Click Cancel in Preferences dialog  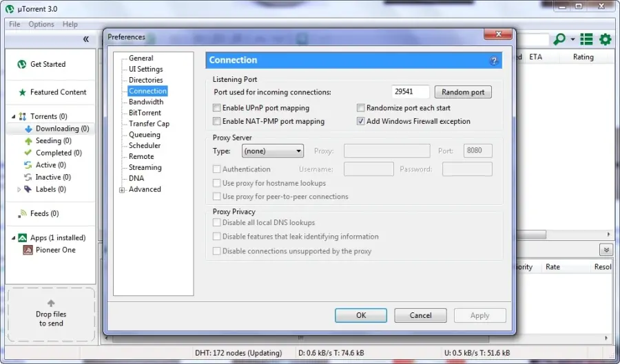click(420, 315)
